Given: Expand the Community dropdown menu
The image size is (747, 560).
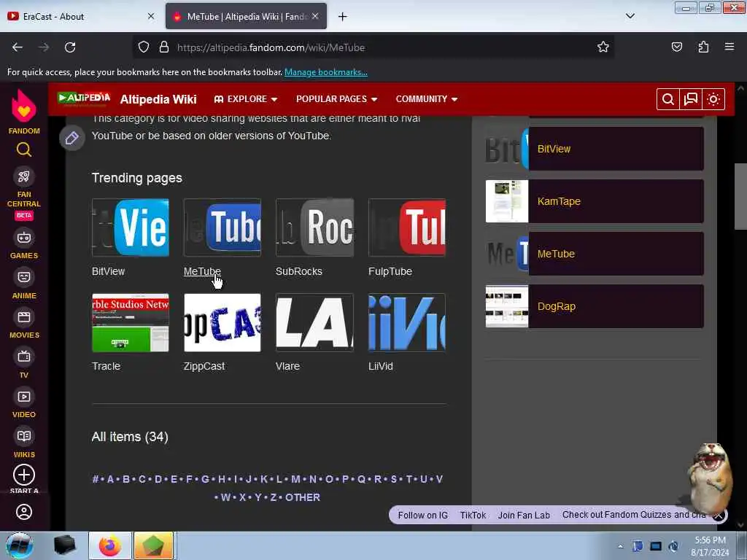Looking at the screenshot, I should (x=426, y=99).
